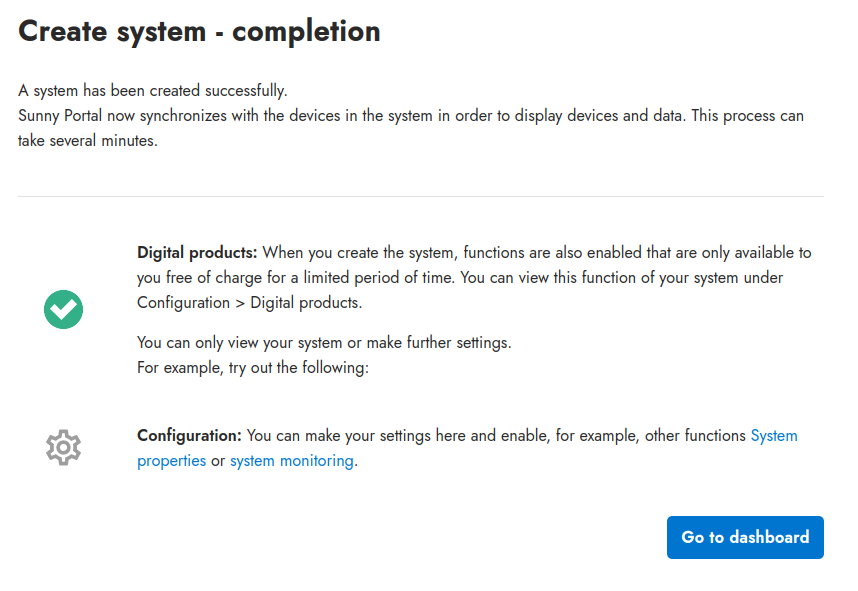Click the bold 'Configuration:' label

pyautogui.click(x=189, y=436)
